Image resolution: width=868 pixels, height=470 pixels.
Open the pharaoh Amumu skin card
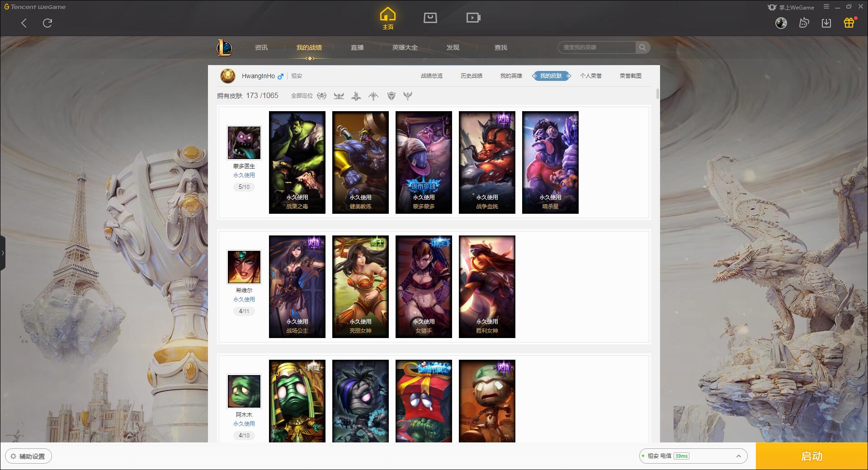pyautogui.click(x=297, y=401)
